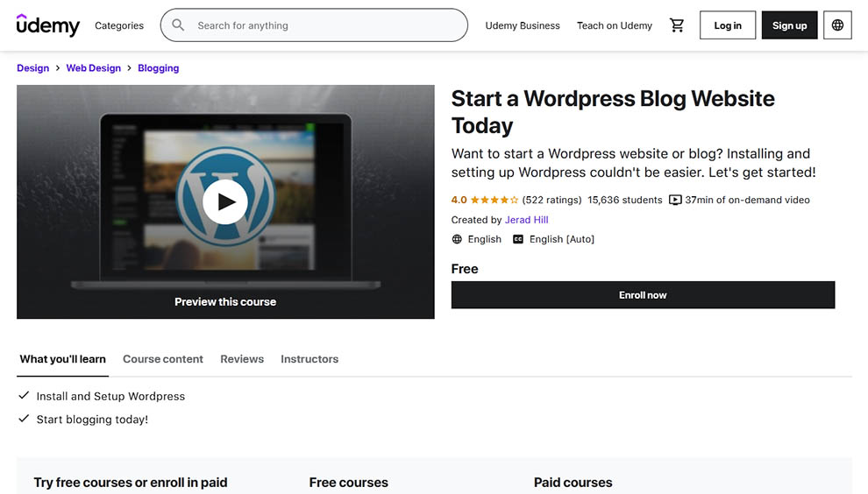Switch to the Course content tab
The width and height of the screenshot is (868, 494).
coord(163,359)
